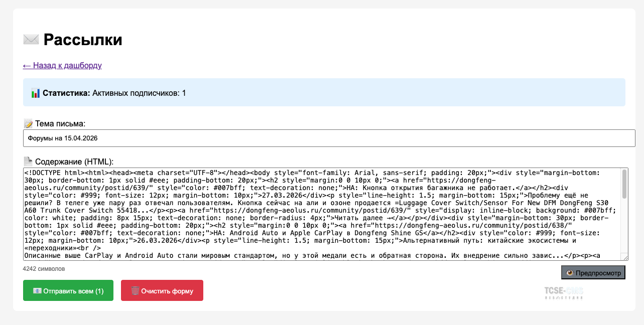Click the memo icon next to Тема письма
Image resolution: width=644 pixels, height=325 pixels.
point(28,124)
